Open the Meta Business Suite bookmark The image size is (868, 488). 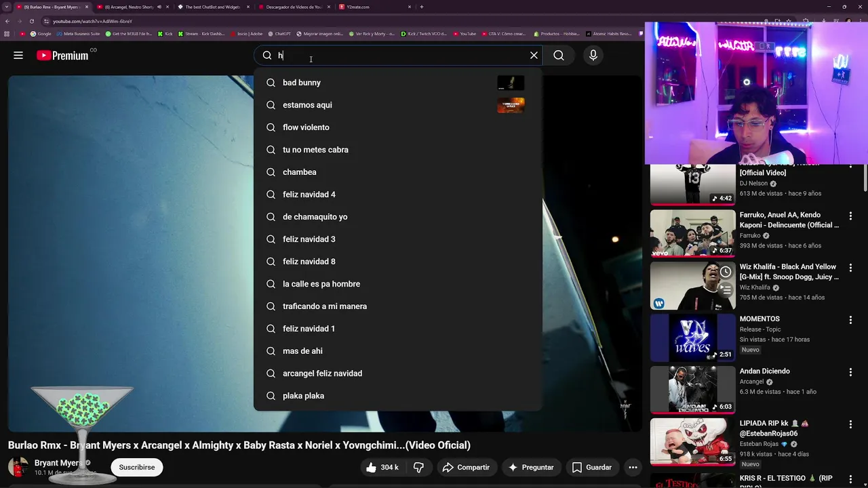(79, 34)
